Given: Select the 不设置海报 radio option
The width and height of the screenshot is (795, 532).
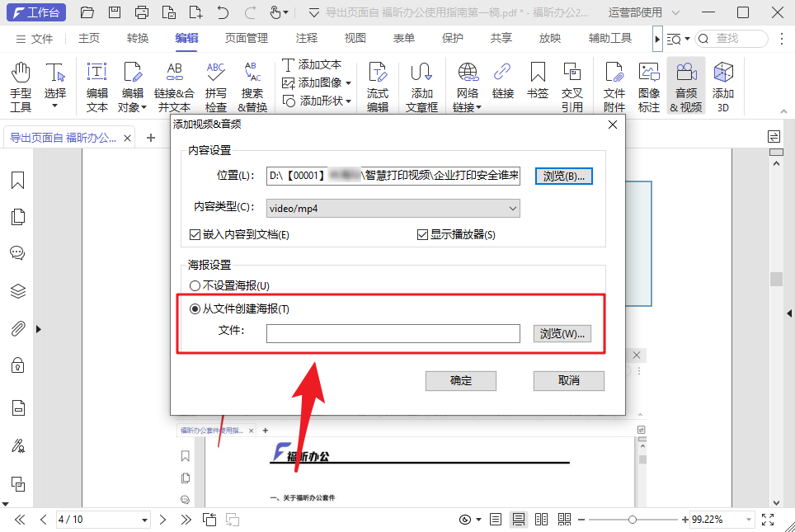Looking at the screenshot, I should click(x=194, y=285).
